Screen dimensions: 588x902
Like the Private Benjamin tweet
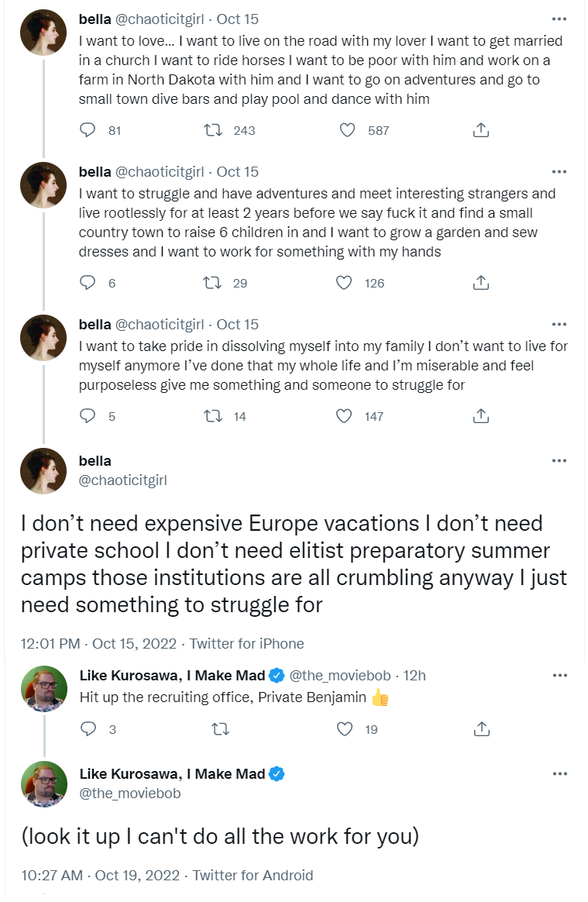pos(344,728)
